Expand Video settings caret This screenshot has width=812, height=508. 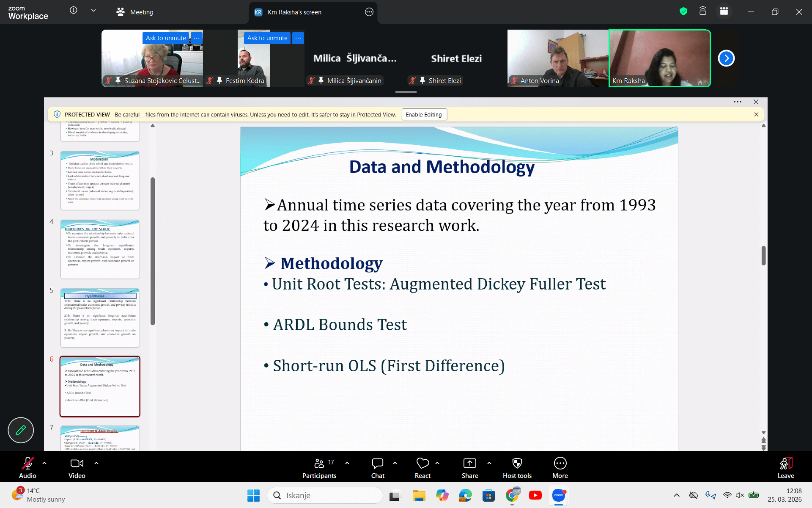click(x=96, y=463)
